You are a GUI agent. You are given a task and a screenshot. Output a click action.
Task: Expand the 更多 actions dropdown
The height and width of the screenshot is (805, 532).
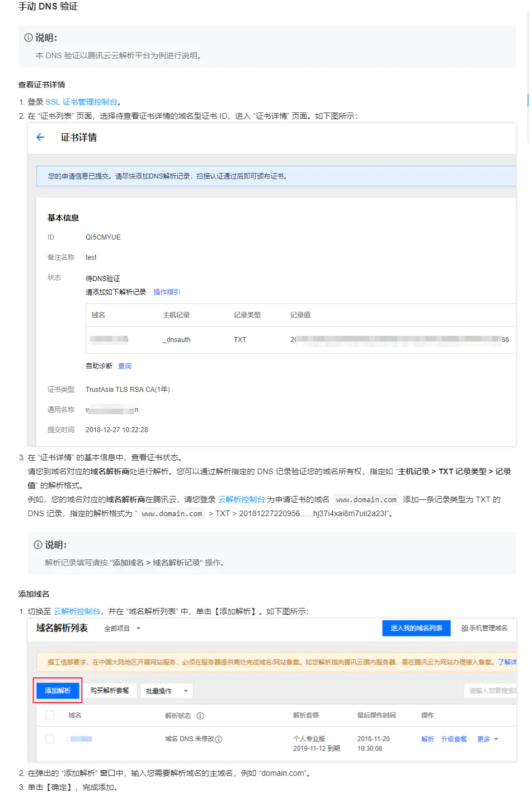pyautogui.click(x=488, y=740)
